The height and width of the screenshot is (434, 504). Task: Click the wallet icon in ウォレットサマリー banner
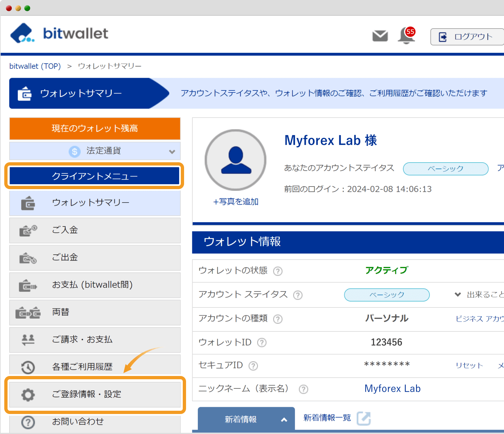click(25, 93)
